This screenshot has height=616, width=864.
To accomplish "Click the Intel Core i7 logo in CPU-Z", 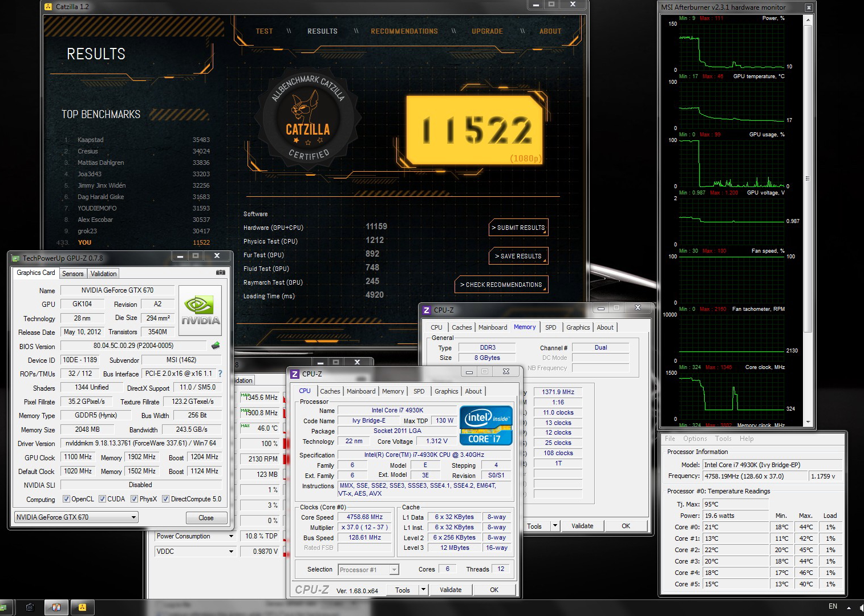I will pyautogui.click(x=485, y=425).
